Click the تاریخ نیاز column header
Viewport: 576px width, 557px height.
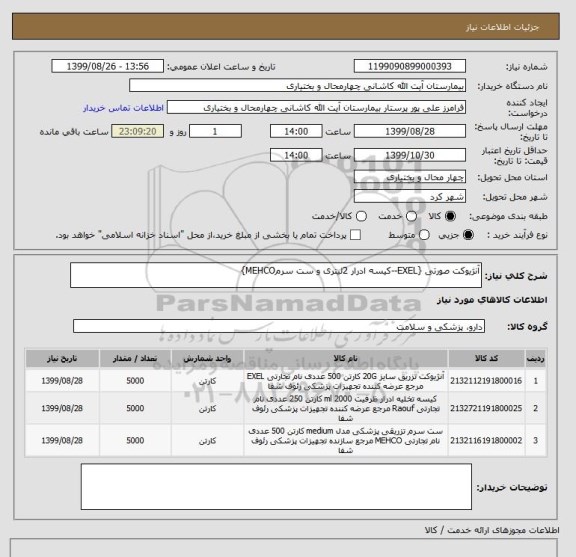[62, 359]
